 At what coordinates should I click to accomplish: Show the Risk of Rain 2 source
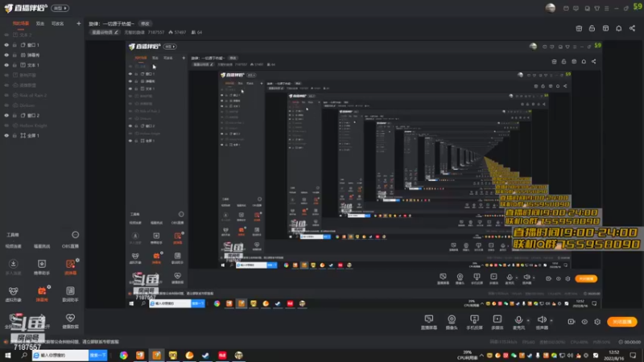(x=6, y=95)
